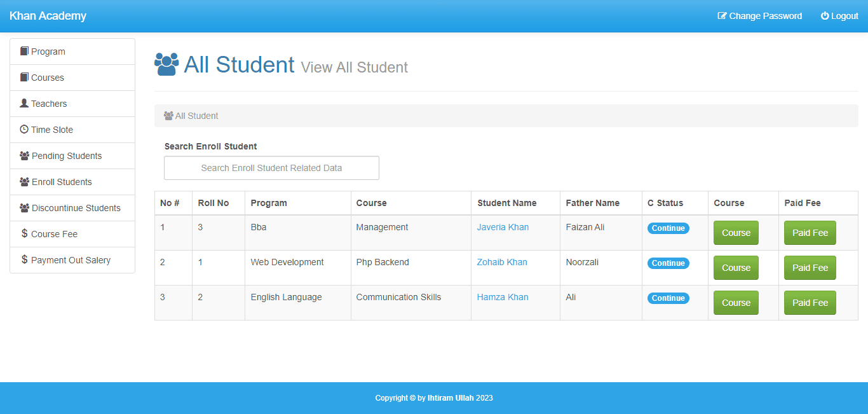The height and width of the screenshot is (414, 868).
Task: Open Payment Out Salery menu item
Action: [71, 260]
